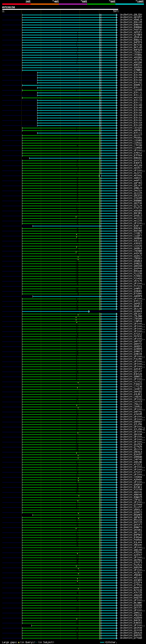Select hit label UniRef100_P79733
The height and width of the screenshot is (644, 146).
click(131, 208)
